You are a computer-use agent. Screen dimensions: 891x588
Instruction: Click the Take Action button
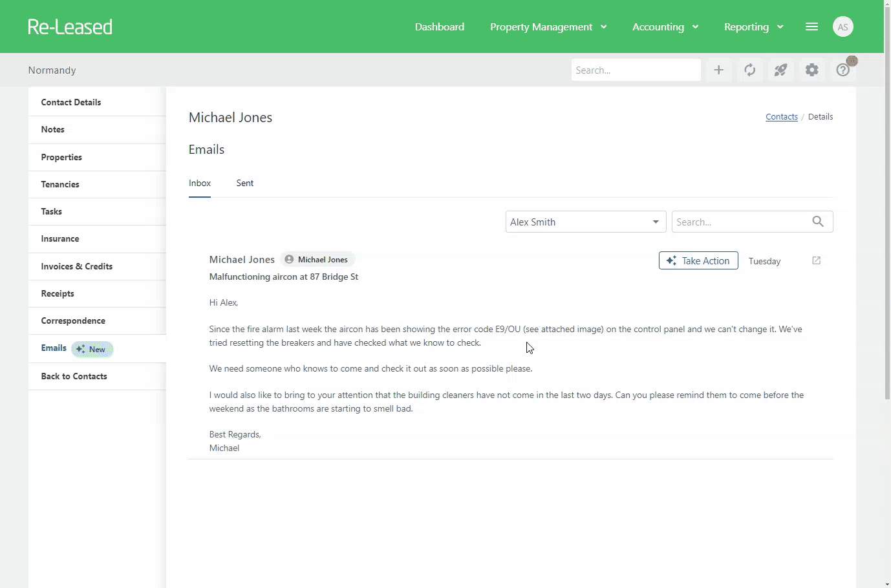pos(698,260)
